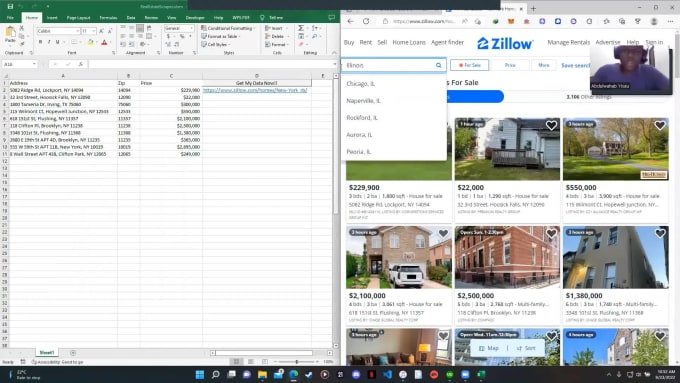The width and height of the screenshot is (680, 383).
Task: Open the Developer ribbon tab
Action: (195, 18)
